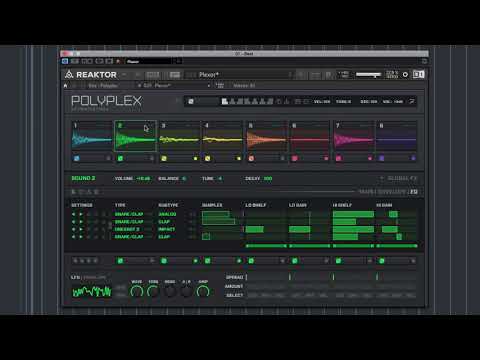Click the green dice button under sound 2

(120, 158)
